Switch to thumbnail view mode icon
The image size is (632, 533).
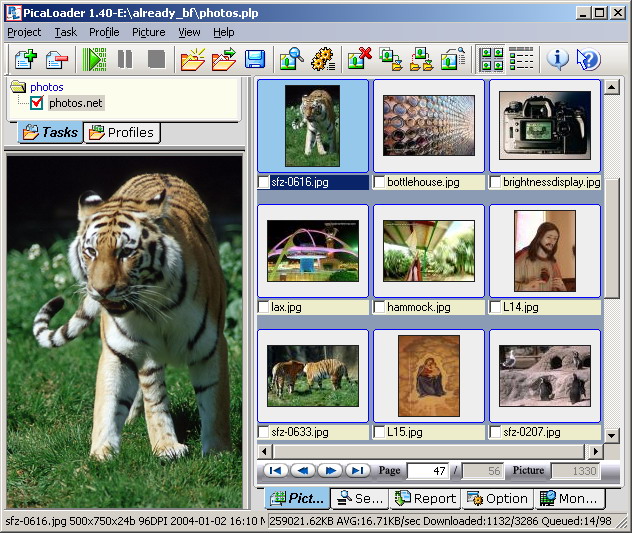coord(491,59)
